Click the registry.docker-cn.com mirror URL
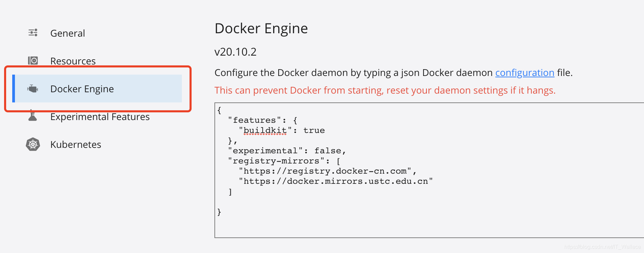 (x=327, y=171)
